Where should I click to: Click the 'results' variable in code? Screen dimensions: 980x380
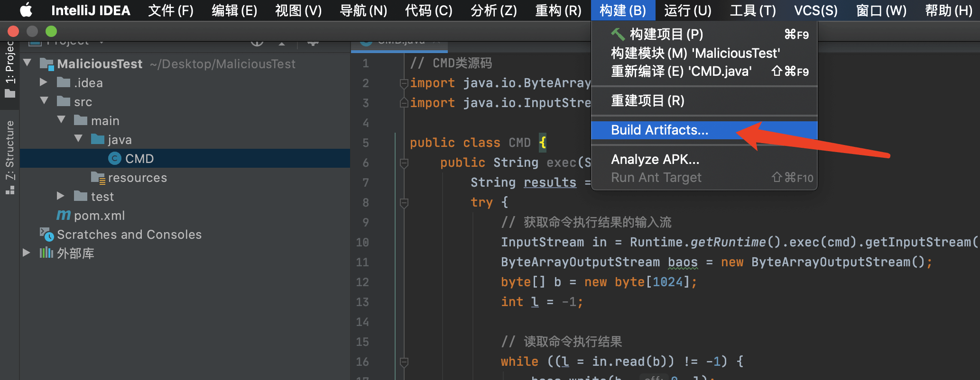[x=550, y=183]
